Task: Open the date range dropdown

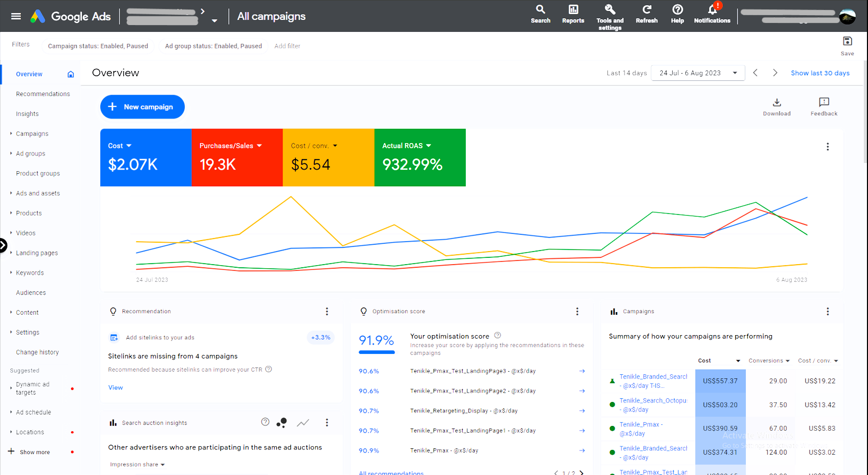Action: [698, 73]
